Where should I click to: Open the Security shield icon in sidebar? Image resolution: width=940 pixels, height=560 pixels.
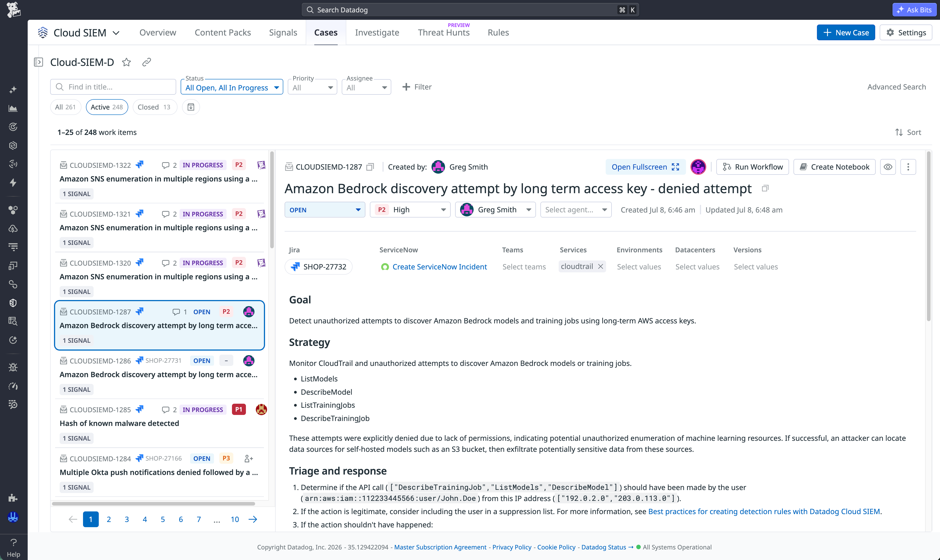pyautogui.click(x=13, y=303)
